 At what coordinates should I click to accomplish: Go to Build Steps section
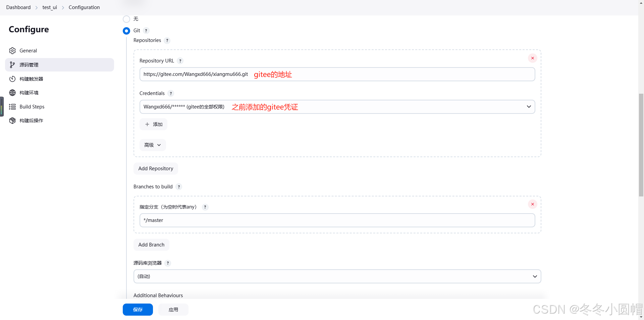coord(59,107)
